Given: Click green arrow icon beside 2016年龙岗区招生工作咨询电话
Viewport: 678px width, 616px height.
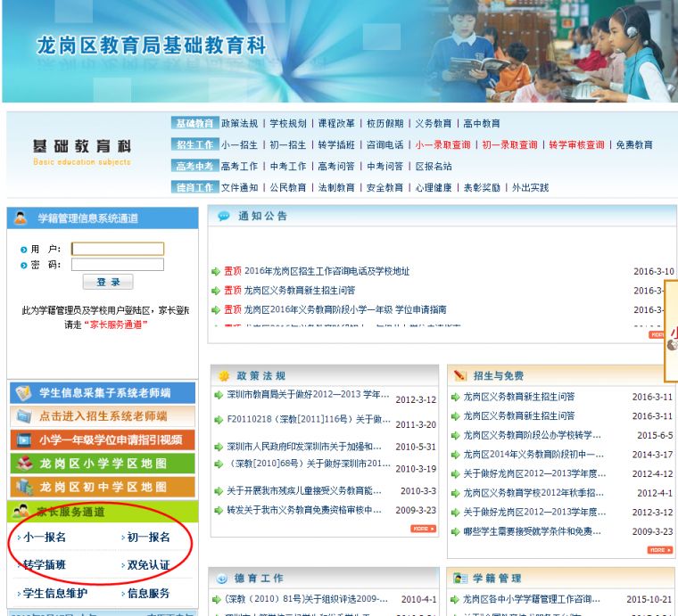Looking at the screenshot, I should [216, 272].
